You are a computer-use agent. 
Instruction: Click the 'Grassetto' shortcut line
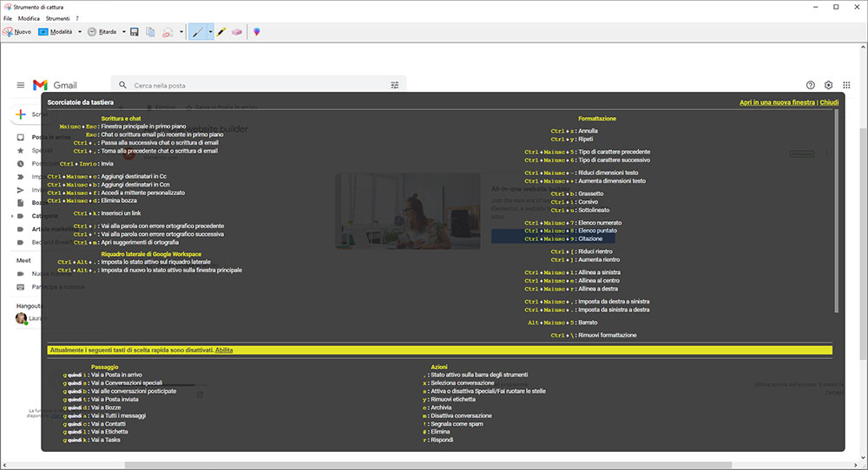(x=577, y=194)
